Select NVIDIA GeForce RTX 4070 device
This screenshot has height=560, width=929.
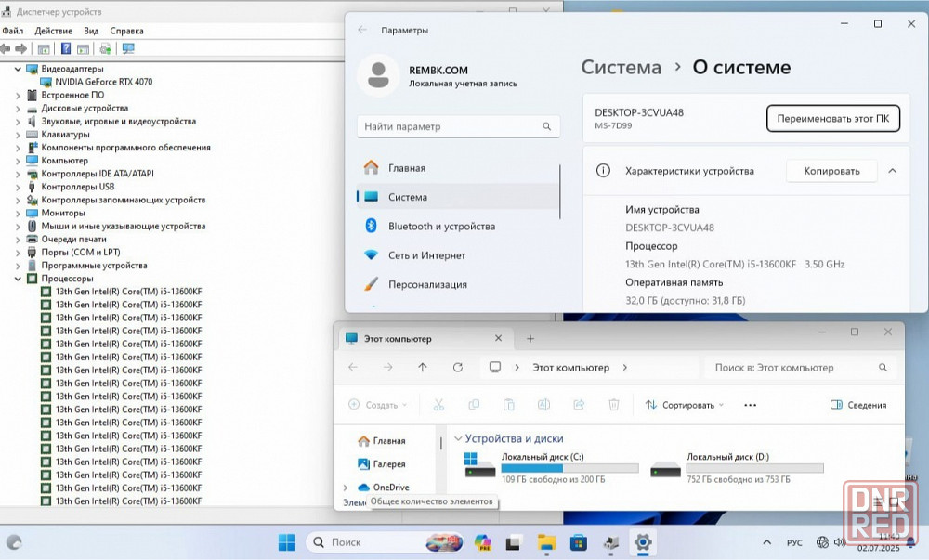(103, 82)
